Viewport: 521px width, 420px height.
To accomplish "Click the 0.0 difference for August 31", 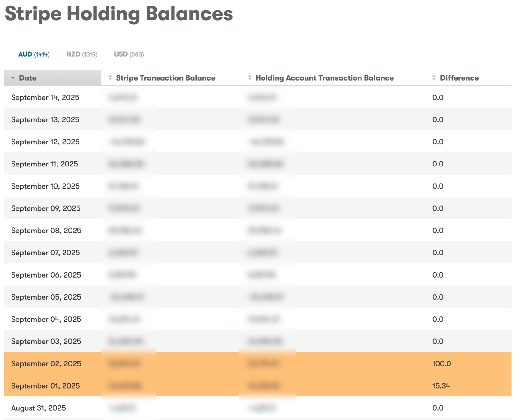I will click(x=438, y=408).
